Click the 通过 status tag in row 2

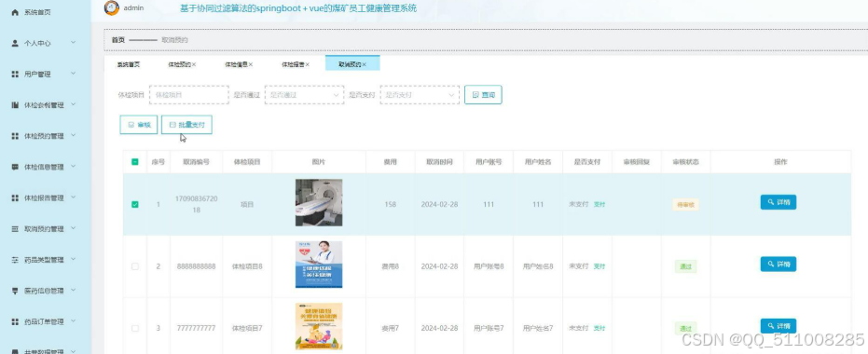(685, 266)
